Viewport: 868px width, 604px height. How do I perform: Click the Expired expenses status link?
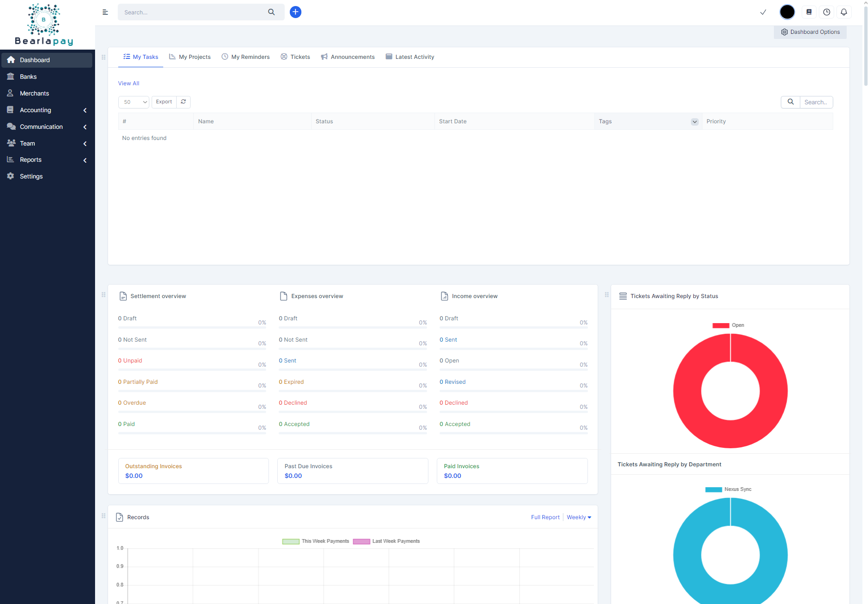(291, 382)
